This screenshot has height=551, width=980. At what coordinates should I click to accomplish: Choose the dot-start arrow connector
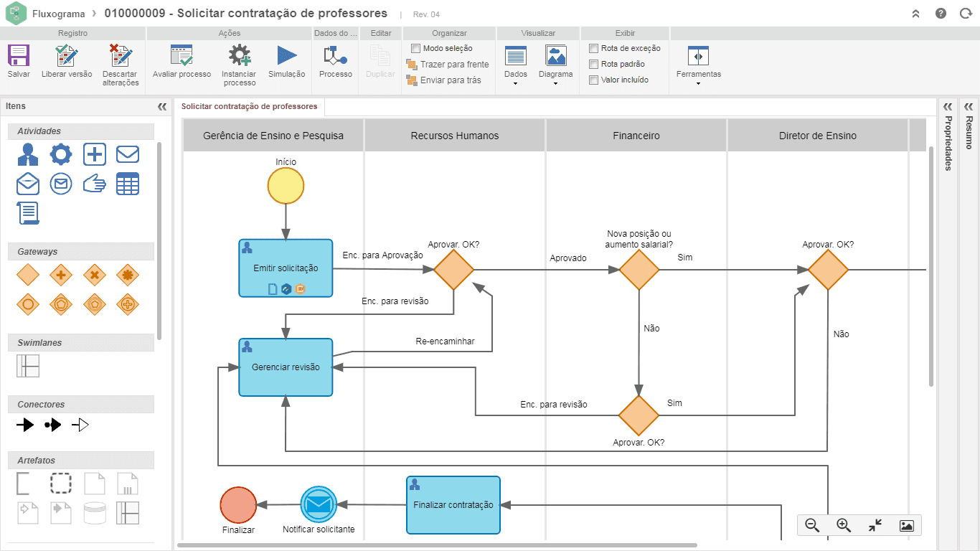[x=53, y=425]
